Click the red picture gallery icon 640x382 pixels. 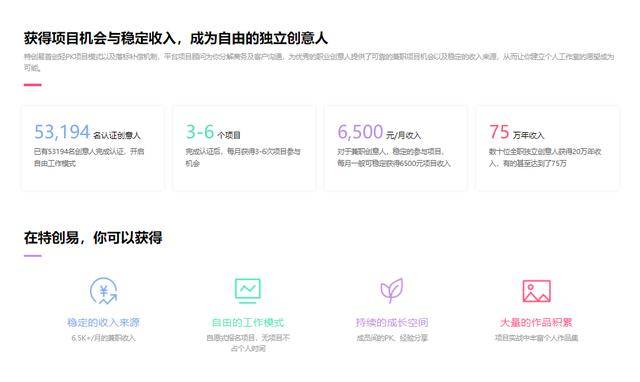coord(536,291)
